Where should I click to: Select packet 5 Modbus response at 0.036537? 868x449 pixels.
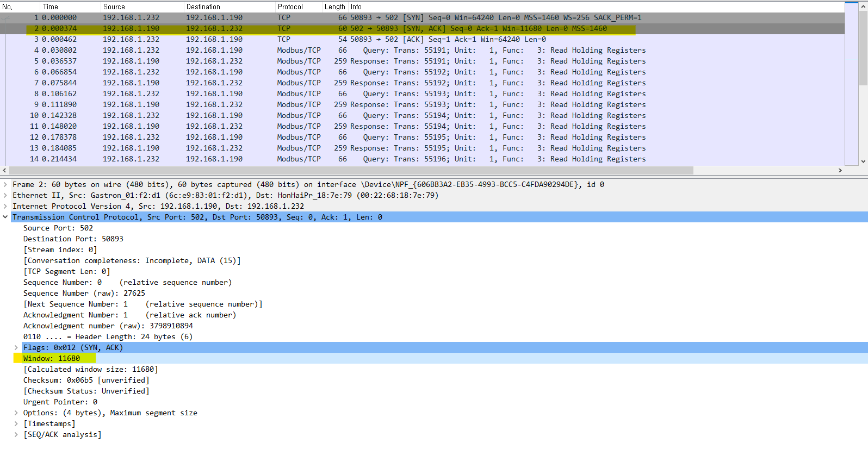[x=422, y=61]
